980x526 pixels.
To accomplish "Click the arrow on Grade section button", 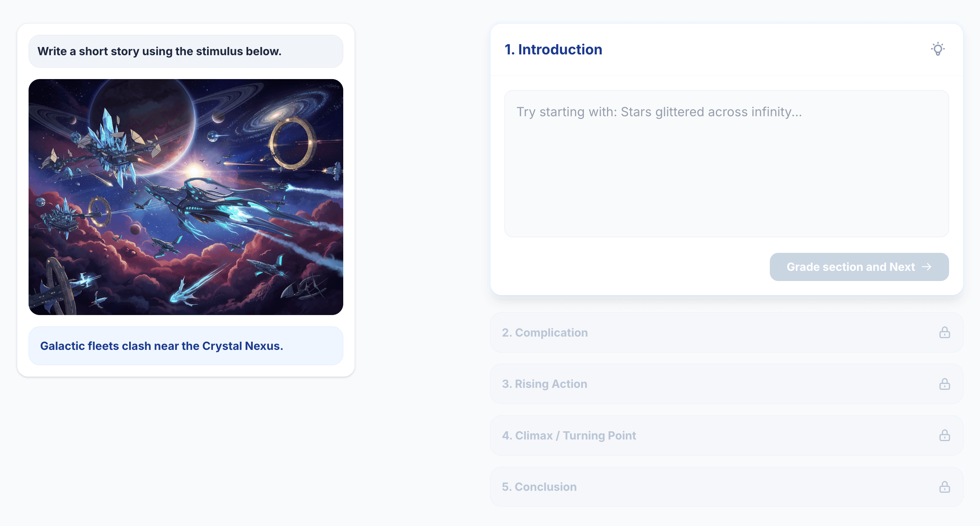I will click(926, 267).
